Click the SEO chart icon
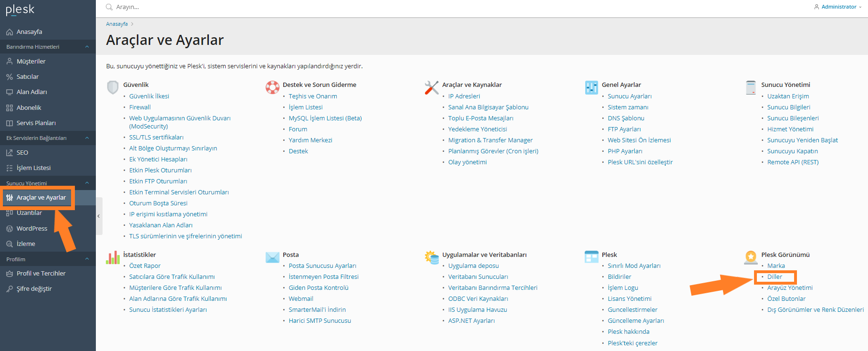 tap(10, 153)
